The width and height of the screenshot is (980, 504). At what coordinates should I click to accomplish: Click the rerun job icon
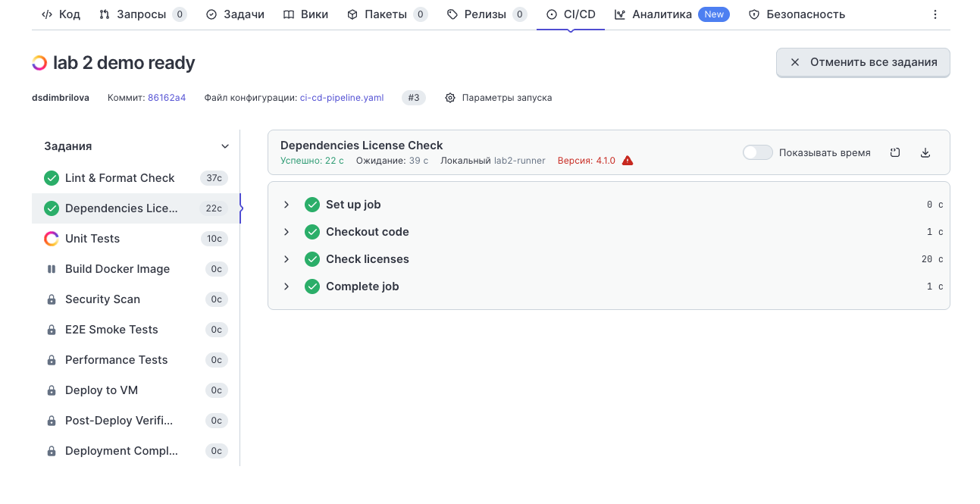pos(895,152)
